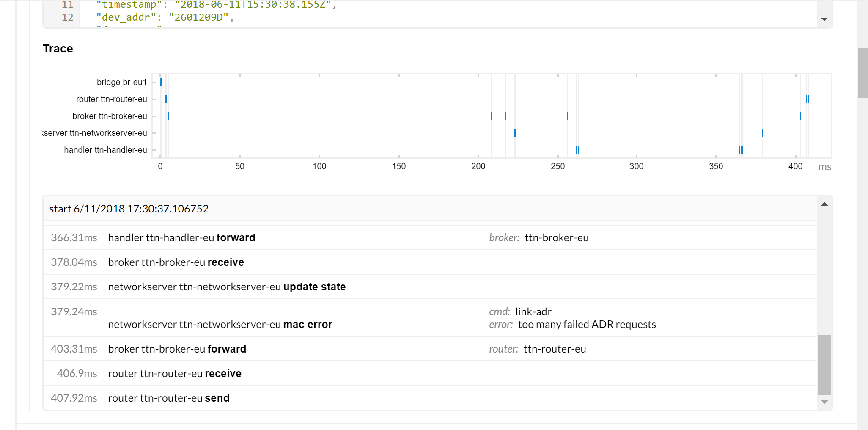
Task: Click the 'cmd: link-adr' value
Action: 533,312
